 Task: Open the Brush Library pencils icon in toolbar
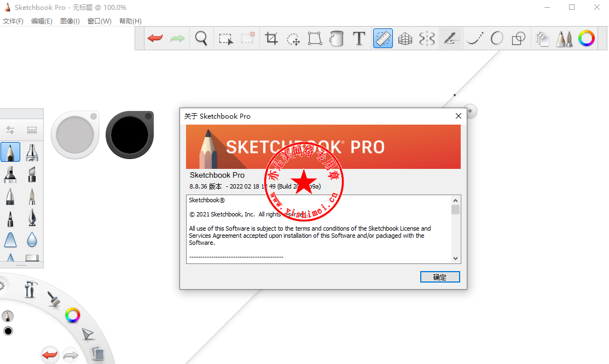click(564, 38)
